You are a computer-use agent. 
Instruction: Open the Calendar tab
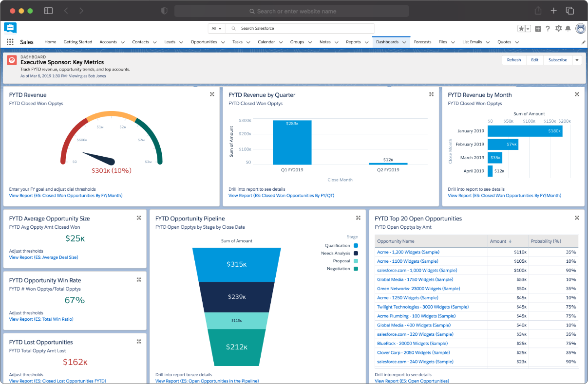point(266,42)
